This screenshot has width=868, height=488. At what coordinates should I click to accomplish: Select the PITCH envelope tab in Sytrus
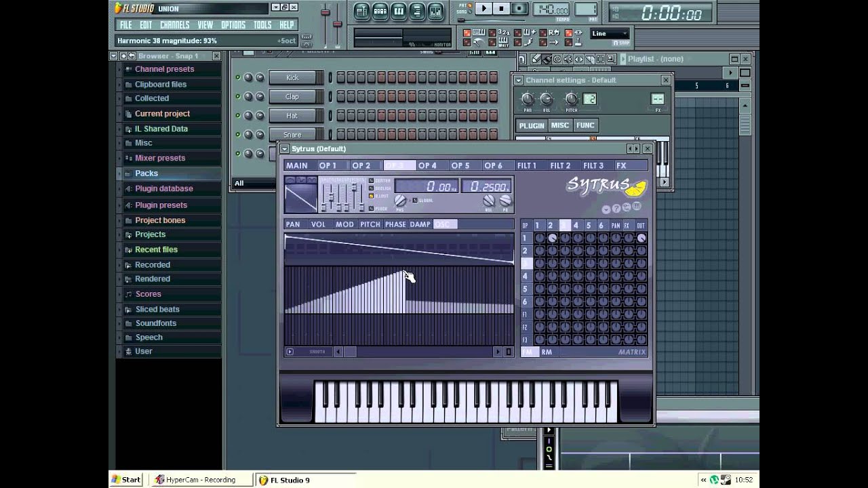pos(370,224)
